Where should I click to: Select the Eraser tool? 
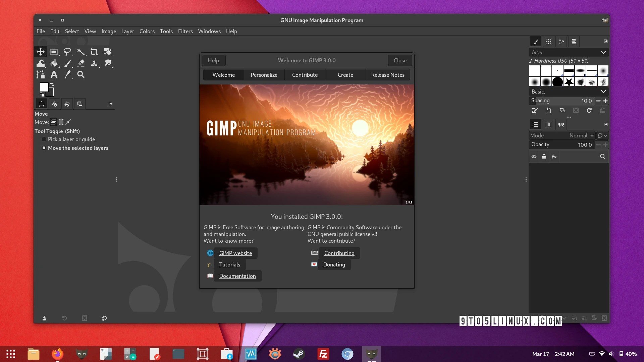click(81, 63)
